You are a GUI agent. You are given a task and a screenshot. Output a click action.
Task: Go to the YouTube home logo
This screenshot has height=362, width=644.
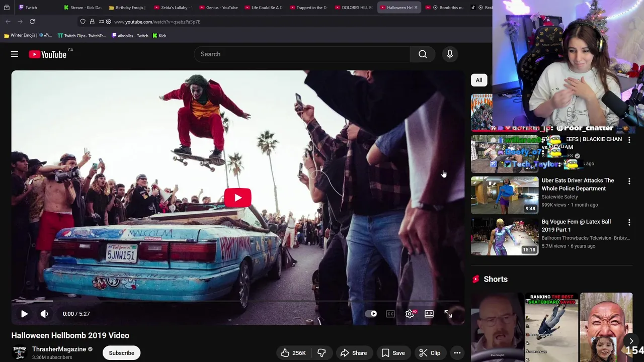[x=48, y=54]
